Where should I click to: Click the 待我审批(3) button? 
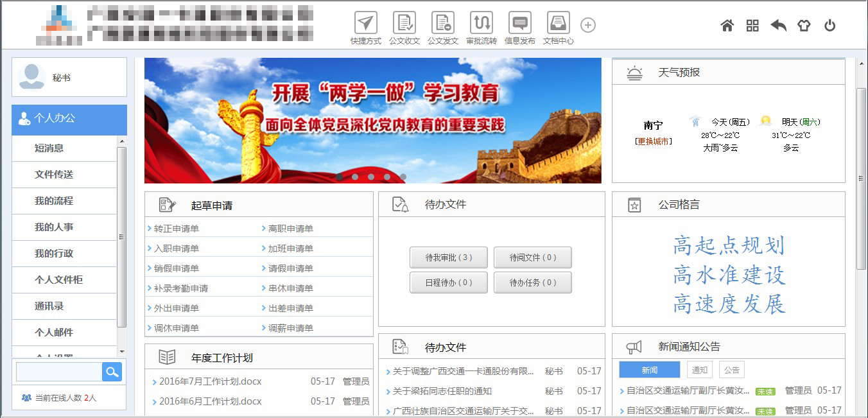pos(448,257)
